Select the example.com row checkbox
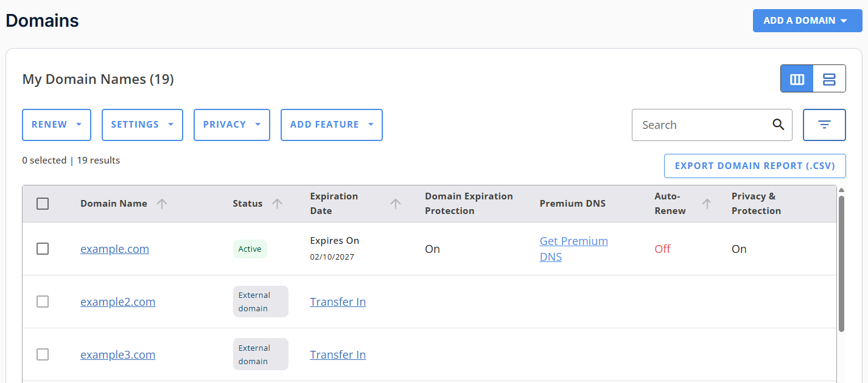The width and height of the screenshot is (868, 383). coord(43,249)
